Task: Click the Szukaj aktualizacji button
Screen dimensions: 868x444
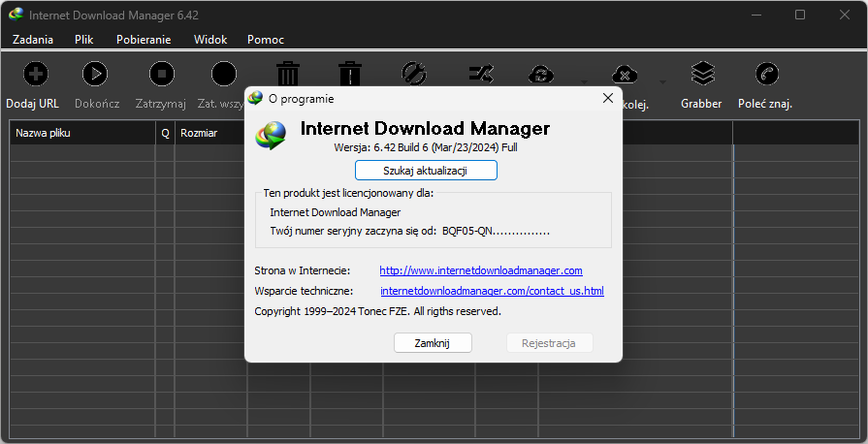Action: (426, 171)
